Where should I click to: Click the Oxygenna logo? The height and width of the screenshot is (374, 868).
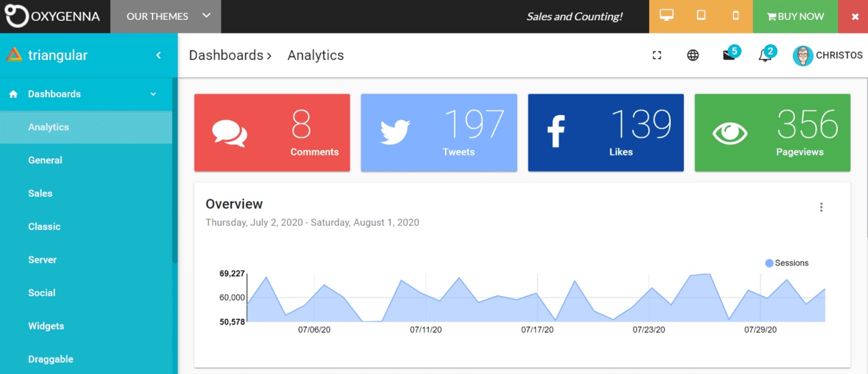53,17
